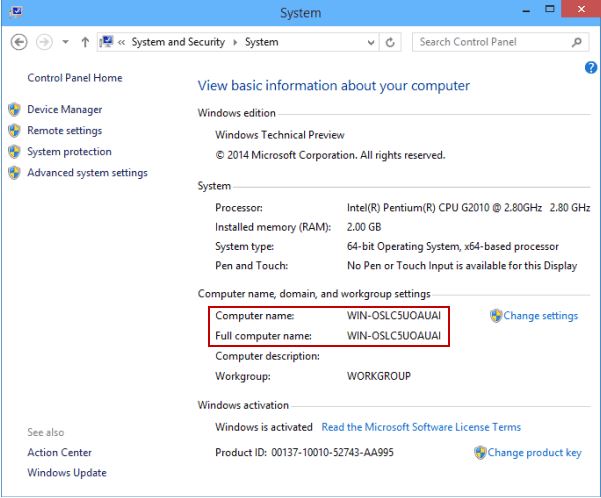Read the Microsoft Software License Terms
This screenshot has width=601, height=498.
(x=421, y=427)
